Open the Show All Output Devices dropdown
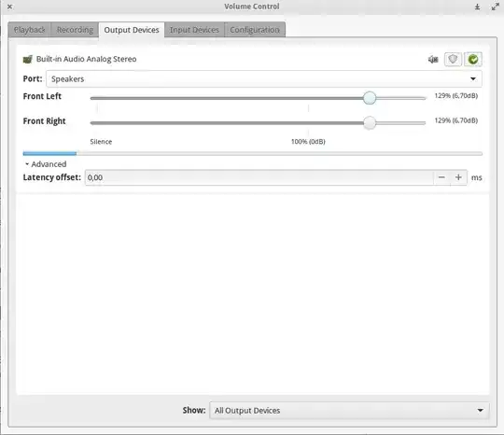Screen dimensions: 504x435 pyautogui.click(x=349, y=410)
